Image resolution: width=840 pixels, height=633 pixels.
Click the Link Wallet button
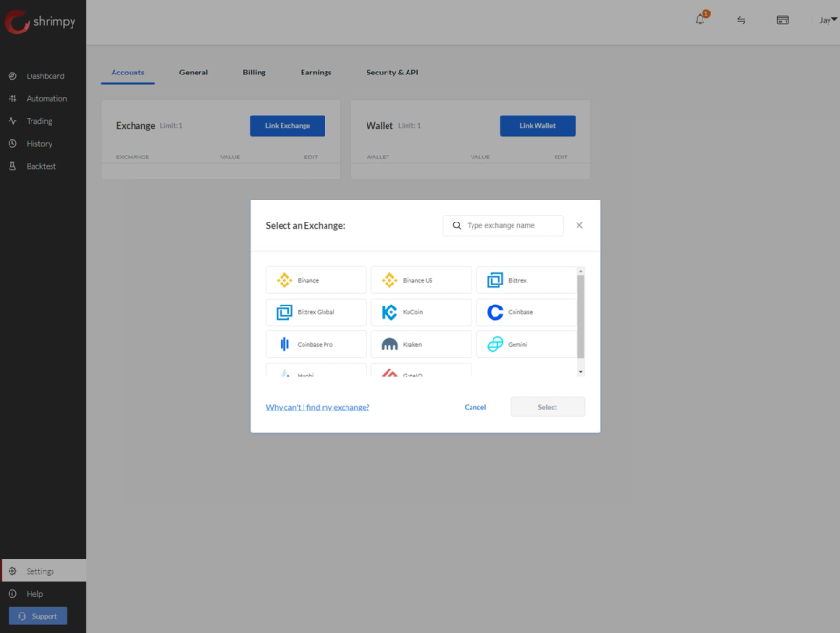537,125
